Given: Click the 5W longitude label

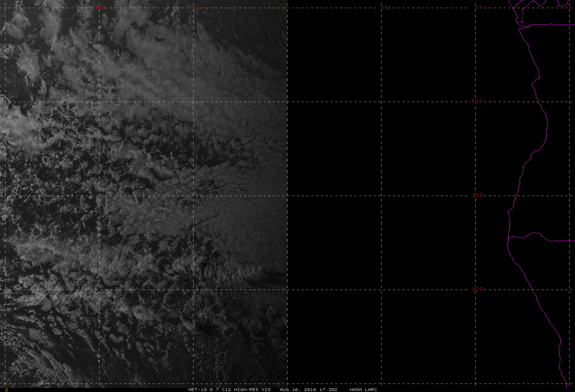Looking at the screenshot, I should click(x=195, y=7).
